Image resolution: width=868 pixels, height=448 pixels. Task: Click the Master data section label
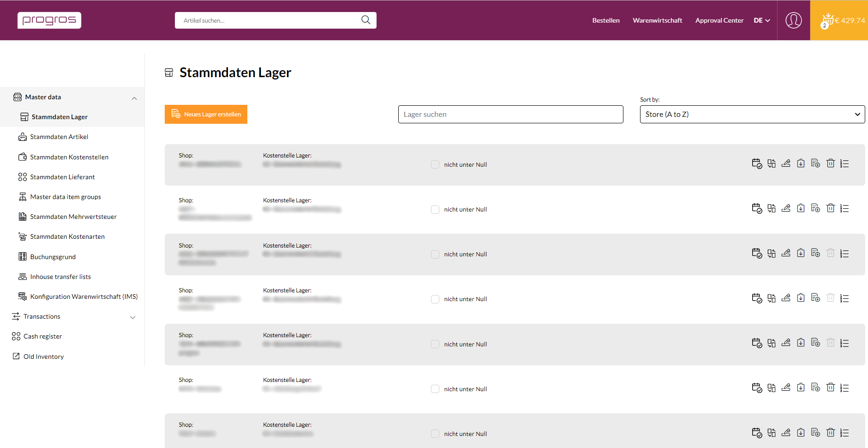click(43, 97)
